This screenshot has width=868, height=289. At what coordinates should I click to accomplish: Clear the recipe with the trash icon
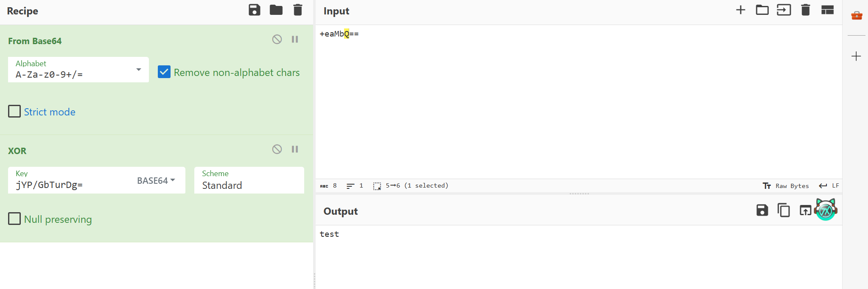point(298,10)
